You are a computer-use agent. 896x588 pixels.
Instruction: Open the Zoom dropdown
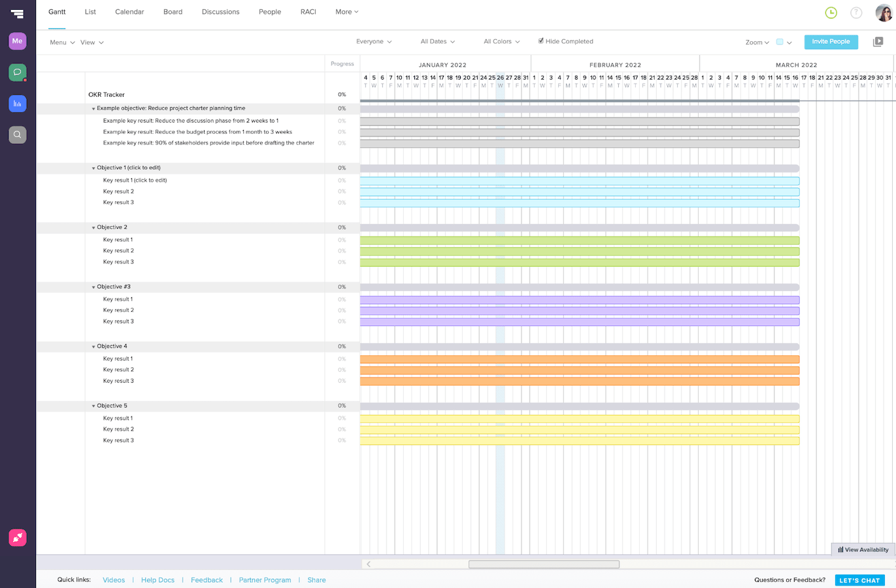[756, 42]
